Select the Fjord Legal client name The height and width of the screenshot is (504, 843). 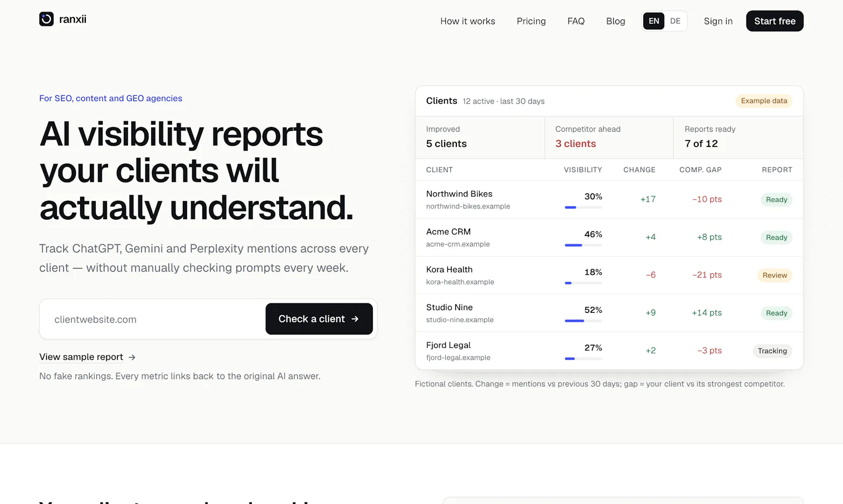[448, 345]
